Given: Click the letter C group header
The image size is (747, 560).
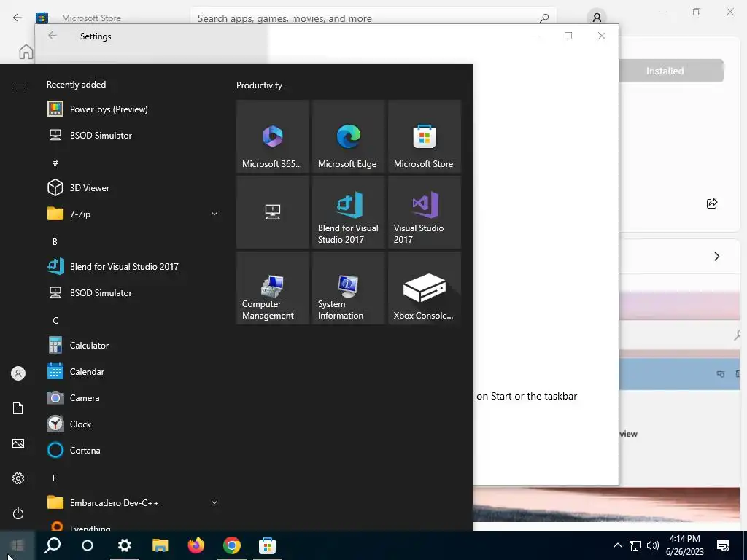Looking at the screenshot, I should point(55,321).
